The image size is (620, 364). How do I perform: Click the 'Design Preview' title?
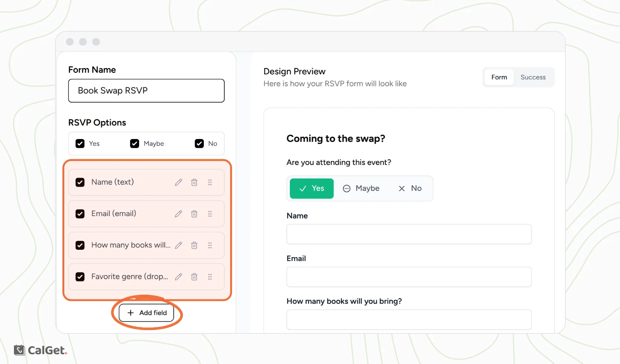pos(294,72)
